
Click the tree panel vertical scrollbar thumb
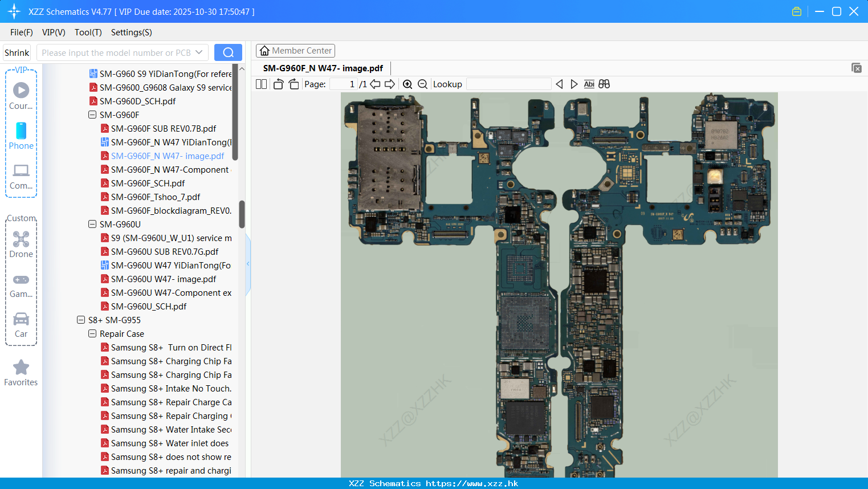(x=242, y=214)
